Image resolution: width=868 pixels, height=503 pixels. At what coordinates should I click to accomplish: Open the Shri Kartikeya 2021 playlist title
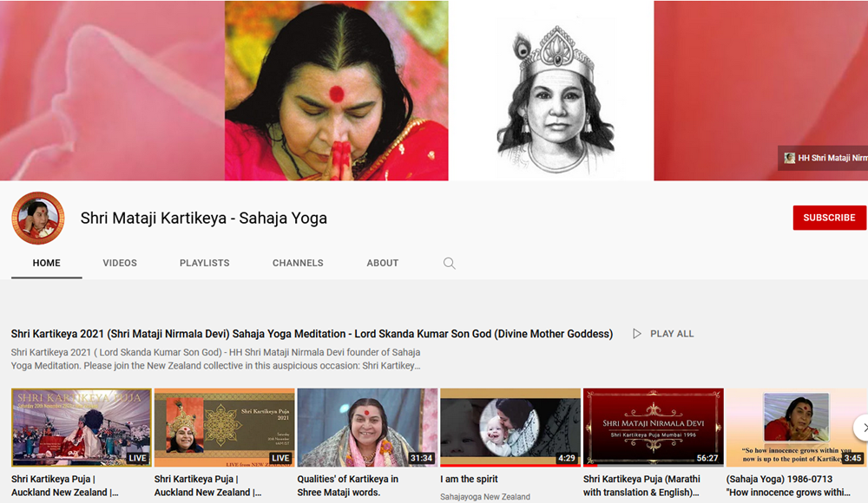[x=312, y=334]
